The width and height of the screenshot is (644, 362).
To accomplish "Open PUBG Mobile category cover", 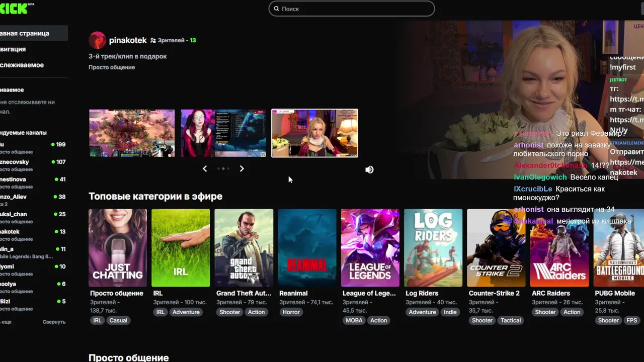I will coord(619,248).
